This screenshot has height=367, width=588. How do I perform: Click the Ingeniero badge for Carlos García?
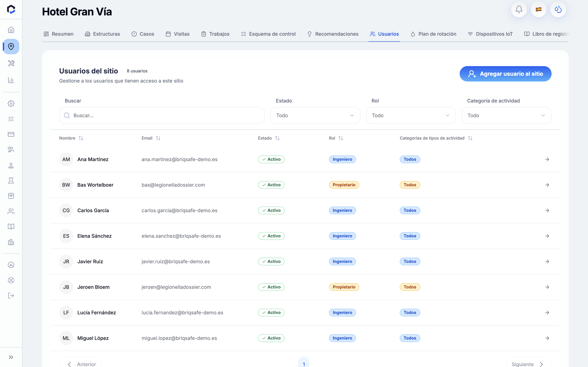(x=342, y=210)
